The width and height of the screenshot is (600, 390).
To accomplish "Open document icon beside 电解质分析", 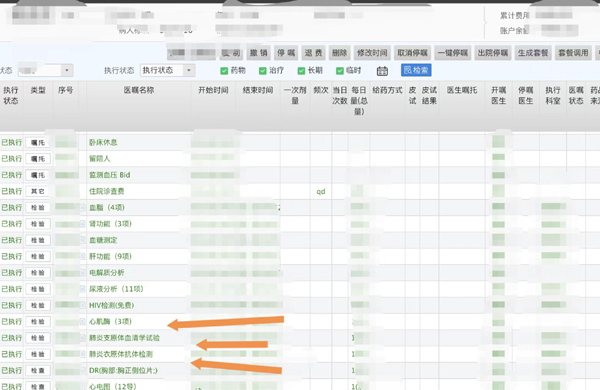I will [83, 273].
